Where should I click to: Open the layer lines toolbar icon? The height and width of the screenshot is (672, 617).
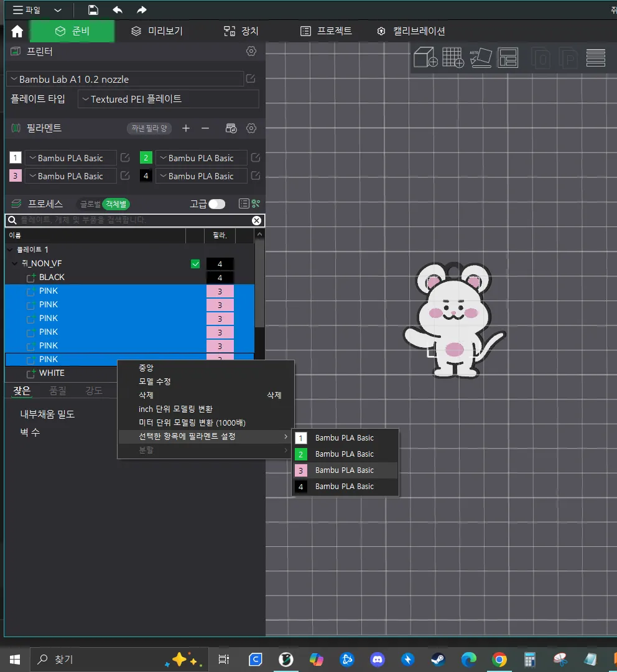pos(596,57)
